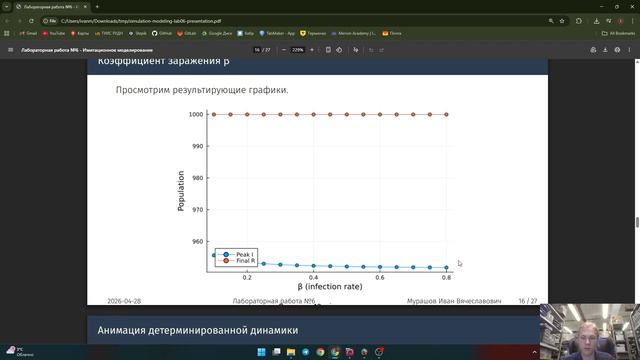Click the 'Final R' legend entry
Image resolution: width=640 pixels, height=360 pixels.
tap(236, 260)
